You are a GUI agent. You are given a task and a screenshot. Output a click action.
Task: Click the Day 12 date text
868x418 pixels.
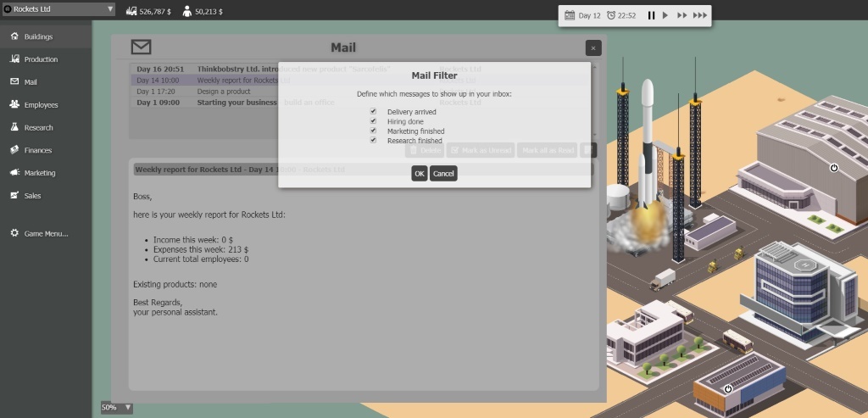pyautogui.click(x=590, y=15)
